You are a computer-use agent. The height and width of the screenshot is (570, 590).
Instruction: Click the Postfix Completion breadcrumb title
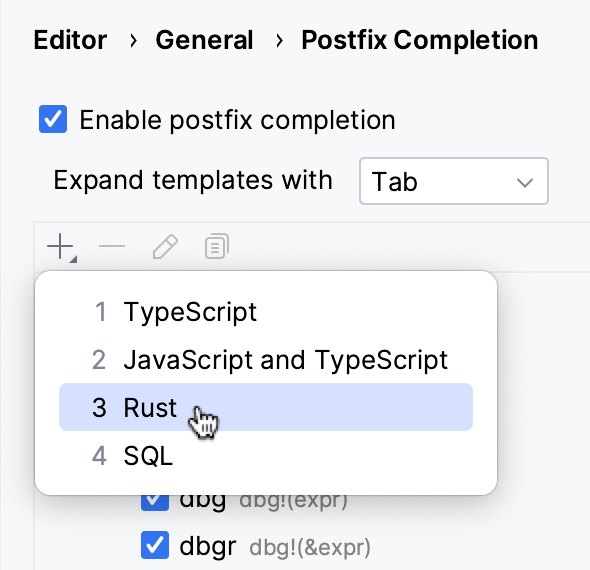[420, 40]
